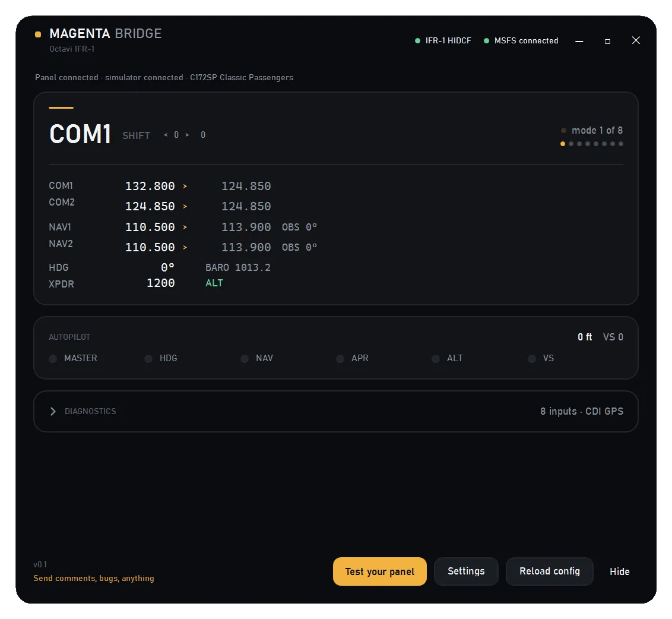Click the Panel connected status line
The image size is (672, 619).
tap(164, 78)
